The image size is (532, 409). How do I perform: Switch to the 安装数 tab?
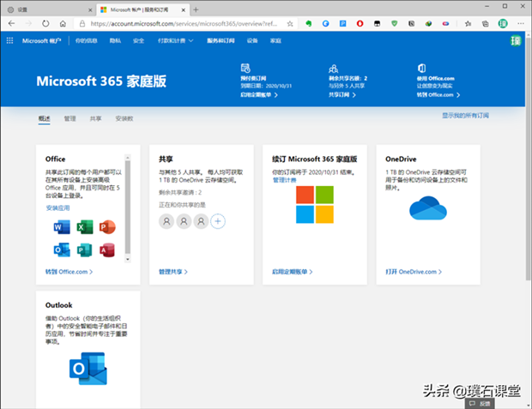pos(124,118)
